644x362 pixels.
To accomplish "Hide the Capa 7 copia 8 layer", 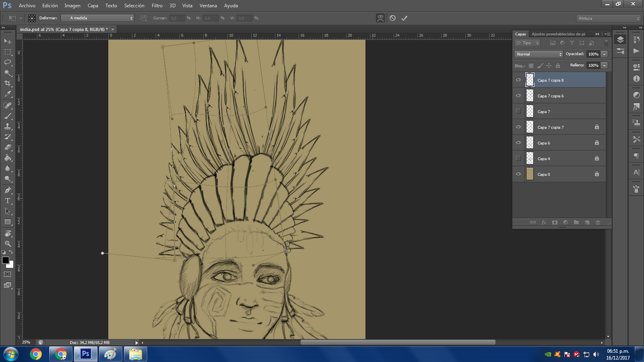I will 518,80.
